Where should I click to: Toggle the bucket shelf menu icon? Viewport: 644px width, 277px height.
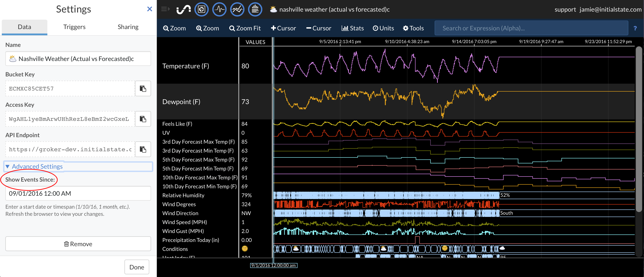coord(165,9)
